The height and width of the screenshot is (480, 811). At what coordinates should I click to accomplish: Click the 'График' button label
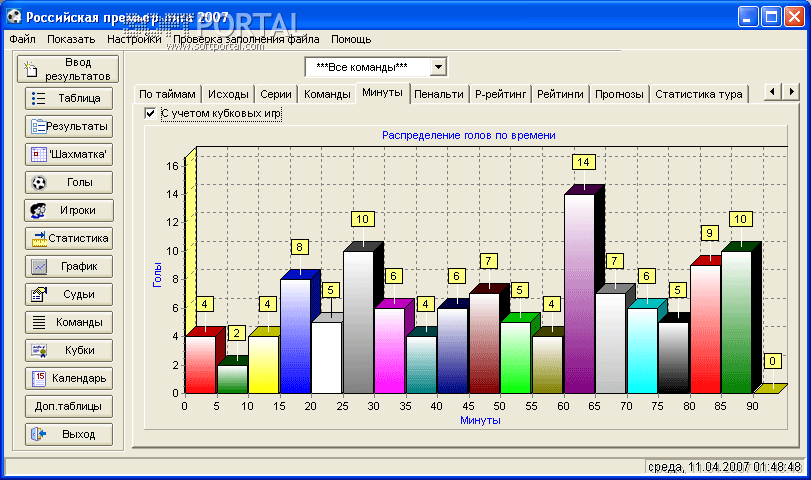pos(79,266)
